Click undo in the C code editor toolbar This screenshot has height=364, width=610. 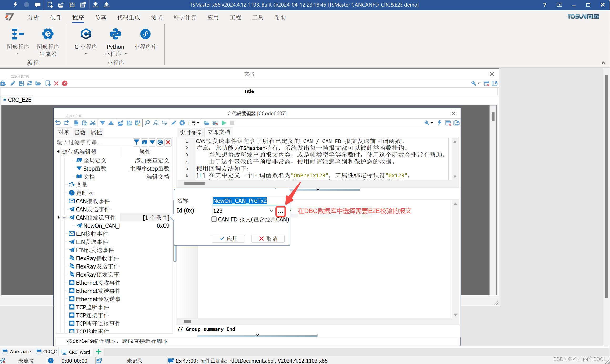[58, 123]
